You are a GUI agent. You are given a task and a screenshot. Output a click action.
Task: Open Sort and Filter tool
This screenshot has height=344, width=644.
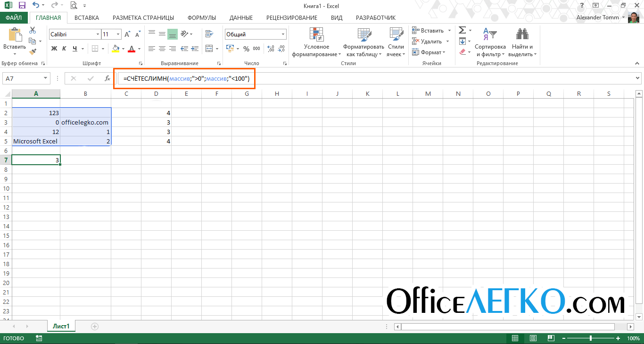pos(490,42)
